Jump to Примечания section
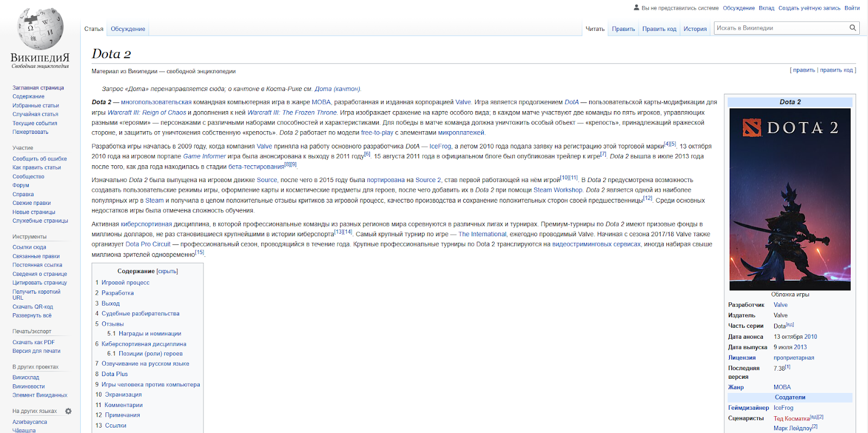The image size is (868, 433). tap(122, 415)
